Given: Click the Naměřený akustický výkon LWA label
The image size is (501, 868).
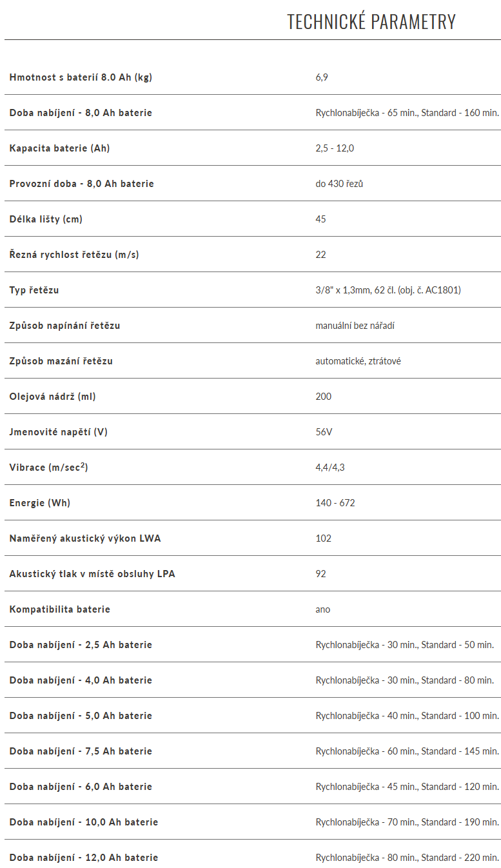Looking at the screenshot, I should (x=85, y=538).
